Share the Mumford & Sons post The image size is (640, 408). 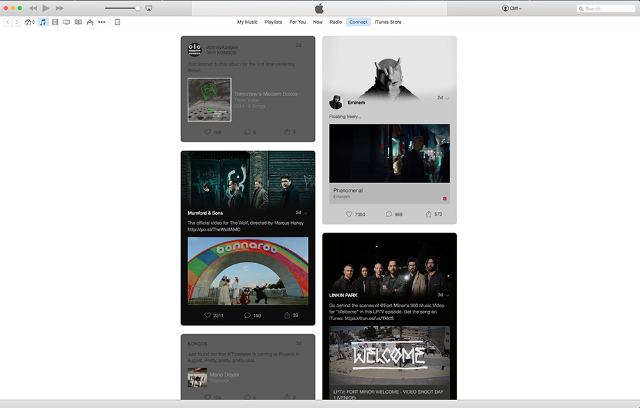[x=287, y=315]
